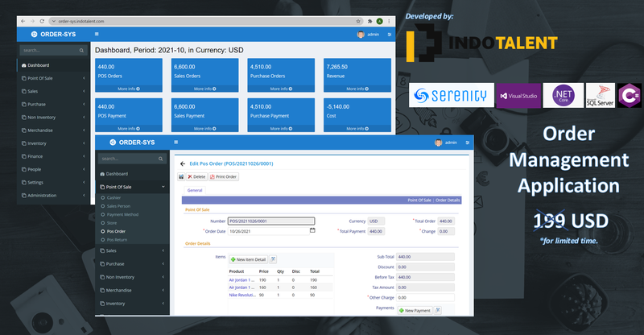
Task: Click the back arrow beside Edit Pos Order
Action: click(183, 163)
